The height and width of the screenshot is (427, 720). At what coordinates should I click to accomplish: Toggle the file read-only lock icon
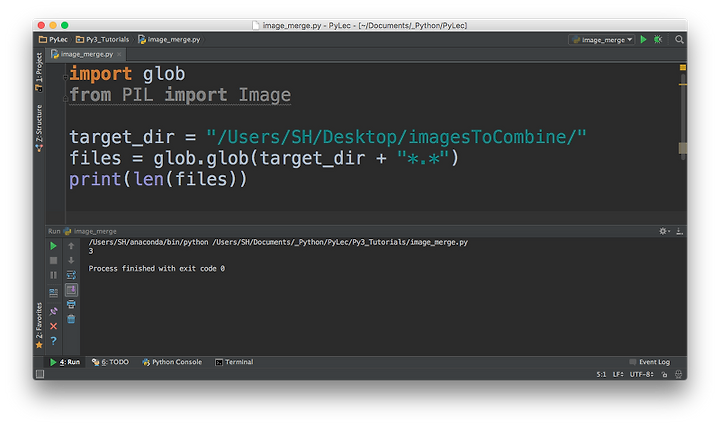(664, 375)
